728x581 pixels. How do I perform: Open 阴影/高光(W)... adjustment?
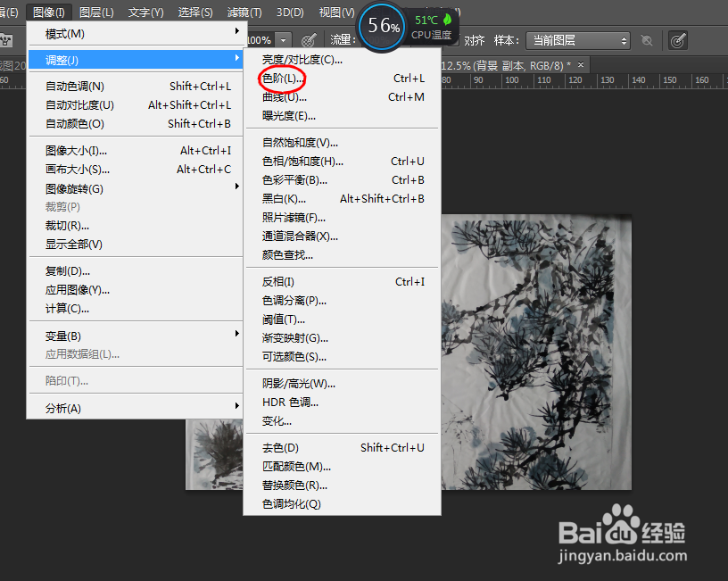pos(343,384)
